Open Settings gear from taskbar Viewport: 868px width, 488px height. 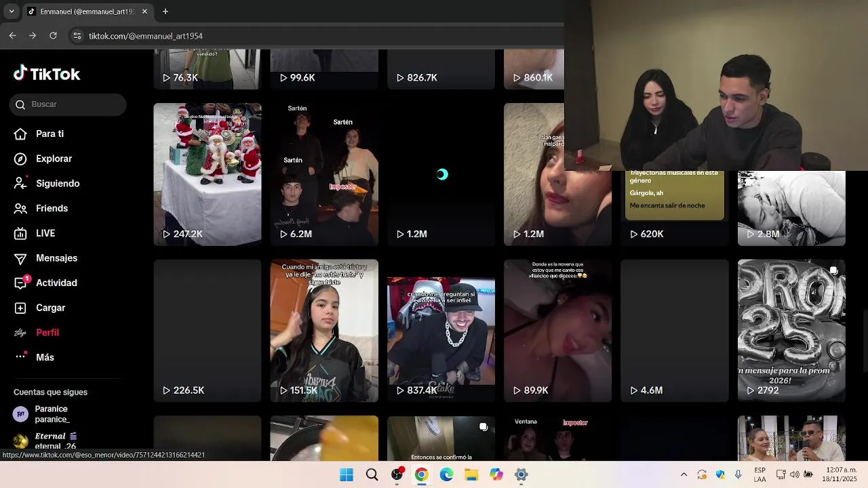pyautogui.click(x=521, y=474)
